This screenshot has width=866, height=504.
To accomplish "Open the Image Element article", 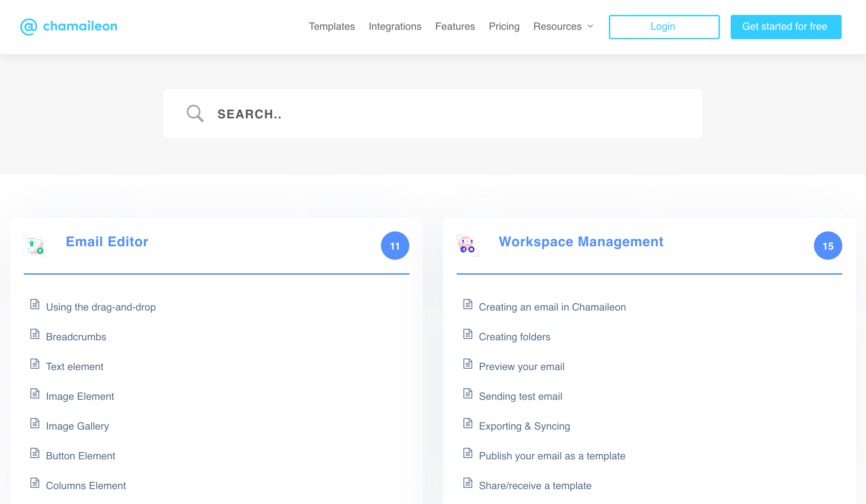I will pyautogui.click(x=80, y=396).
